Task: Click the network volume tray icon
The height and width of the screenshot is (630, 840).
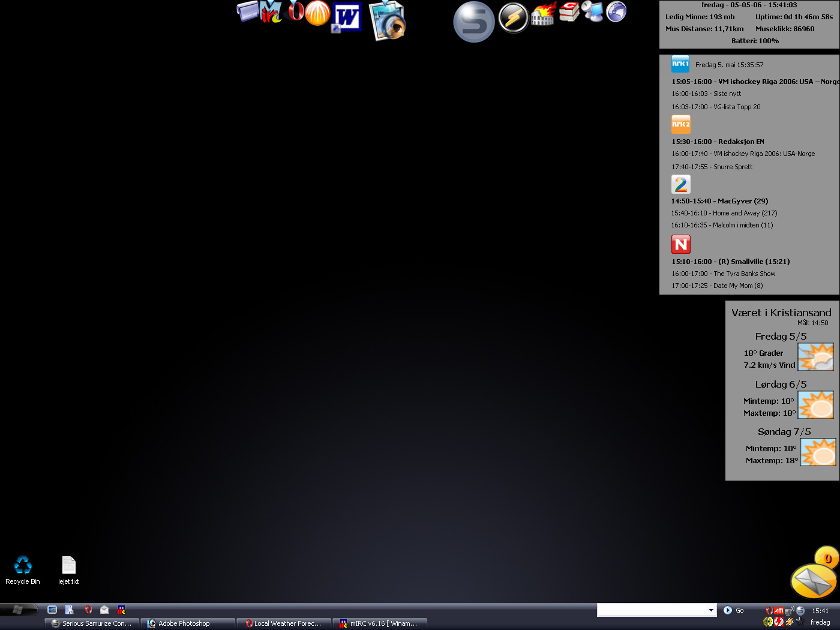Action: 790,611
